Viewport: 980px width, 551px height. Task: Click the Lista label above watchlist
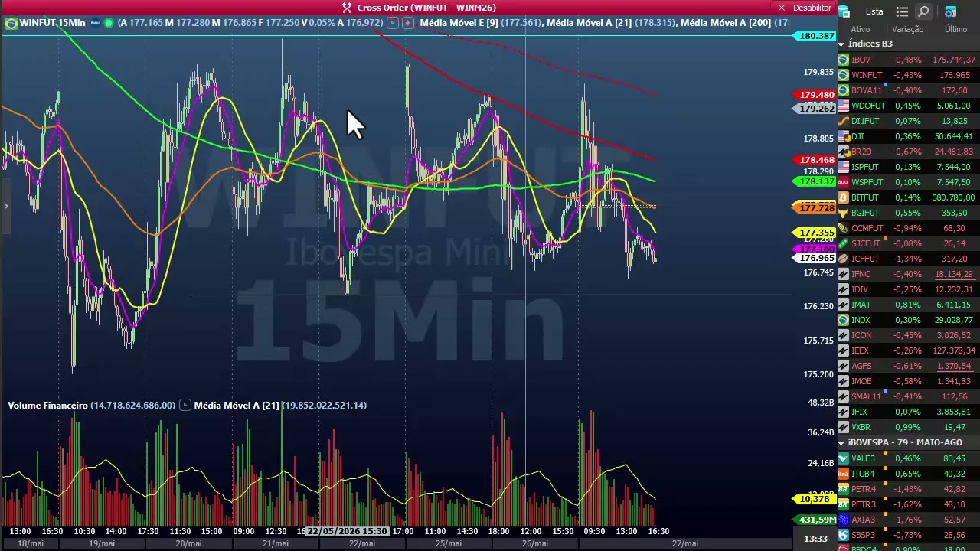874,11
